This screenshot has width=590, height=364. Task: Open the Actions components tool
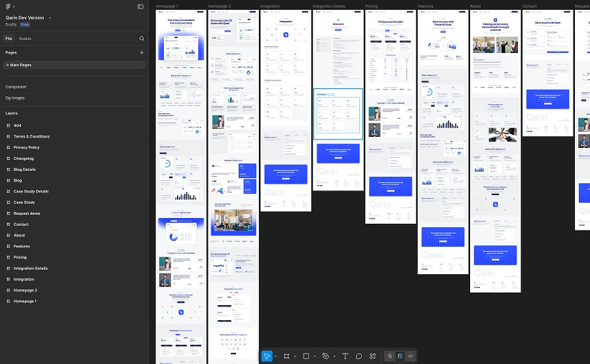pyautogui.click(x=372, y=356)
